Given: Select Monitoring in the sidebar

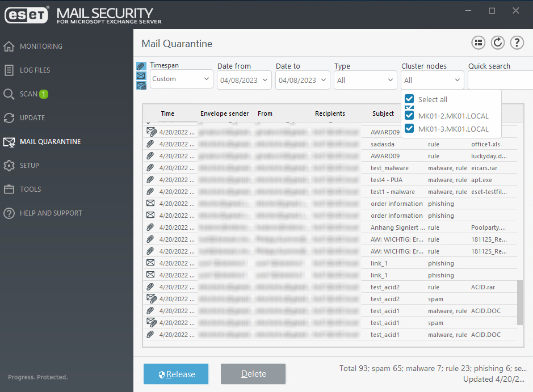Looking at the screenshot, I should [x=40, y=46].
